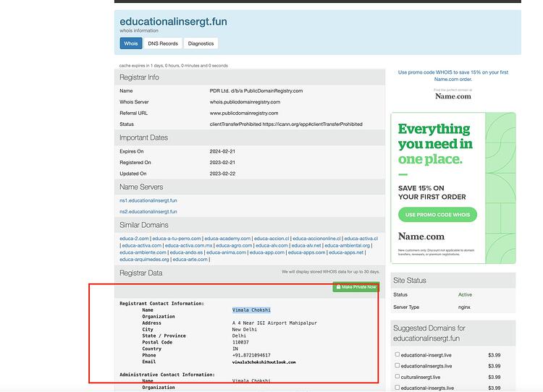Check the culturalinsergt.live domain checkbox
Viewport: 543px width, 392px height.
pos(397,376)
